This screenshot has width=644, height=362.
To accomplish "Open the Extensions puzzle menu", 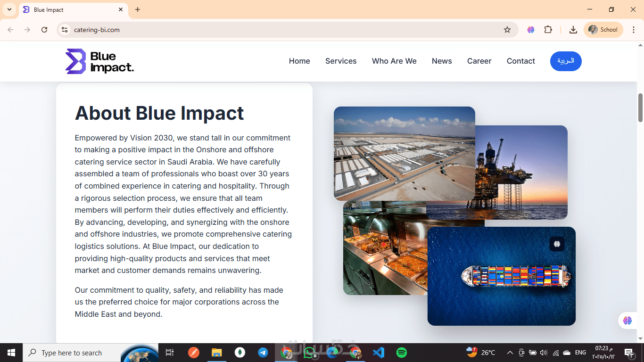I will click(x=548, y=30).
